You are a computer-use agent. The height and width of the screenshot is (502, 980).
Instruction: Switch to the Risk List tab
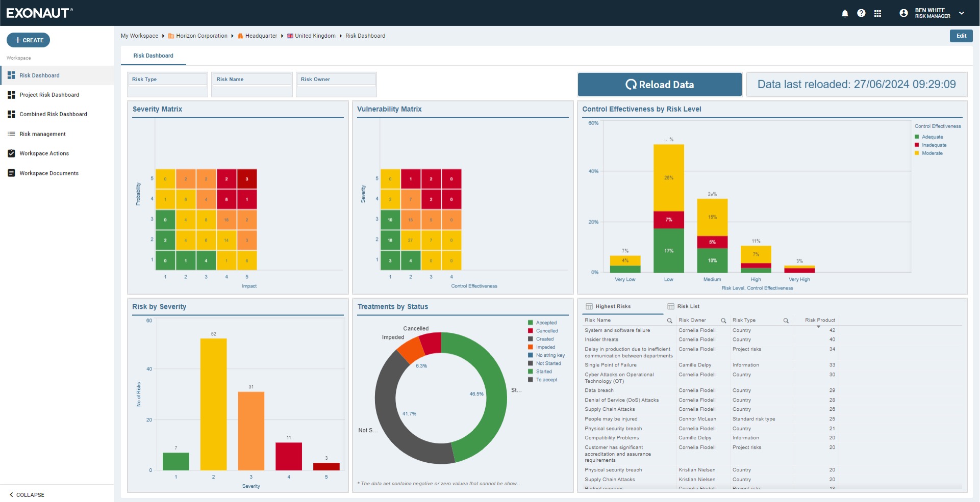point(688,306)
